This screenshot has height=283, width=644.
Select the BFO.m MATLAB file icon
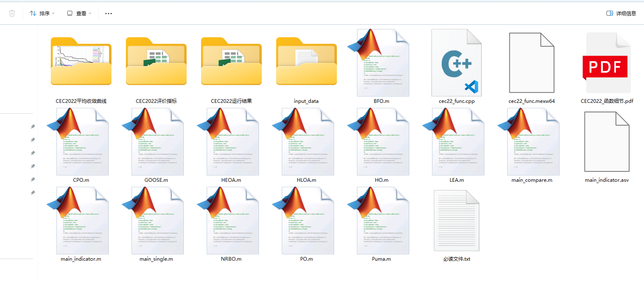click(378, 63)
